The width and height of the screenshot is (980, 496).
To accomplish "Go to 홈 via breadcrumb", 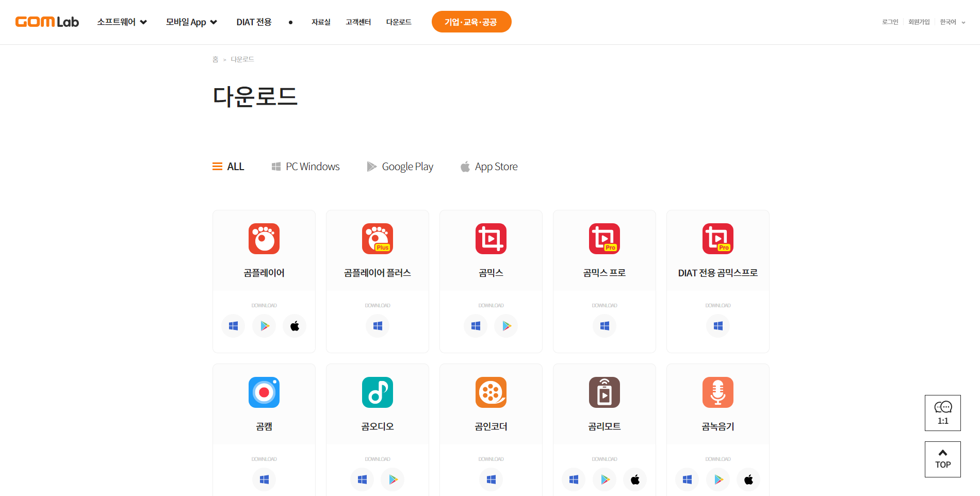I will [x=216, y=59].
